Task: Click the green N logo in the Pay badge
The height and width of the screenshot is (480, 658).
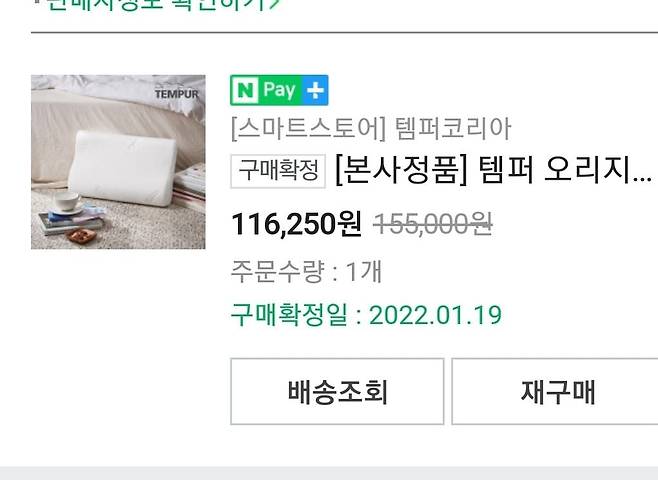Action: click(x=245, y=90)
